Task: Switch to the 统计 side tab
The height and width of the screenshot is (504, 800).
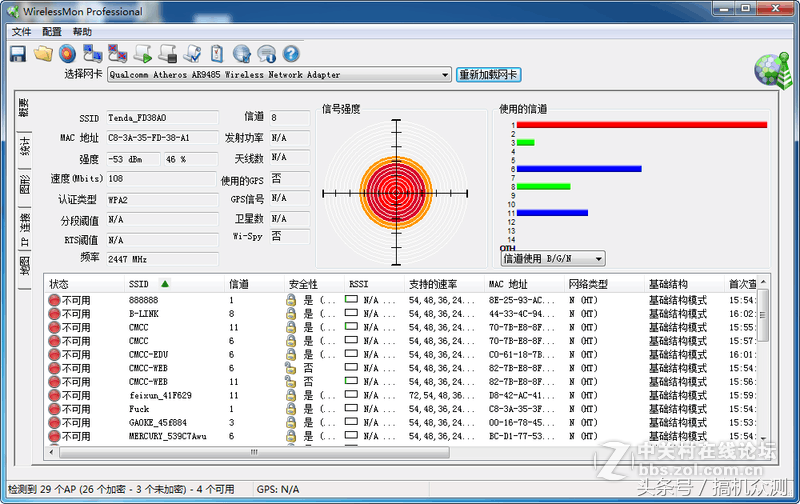Action: (x=24, y=146)
